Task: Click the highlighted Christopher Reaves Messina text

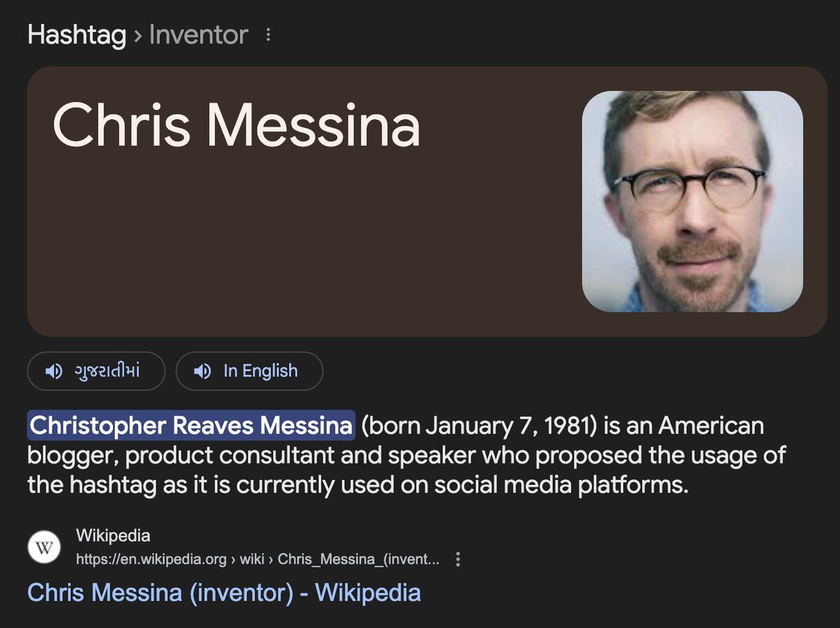Action: pyautogui.click(x=191, y=425)
